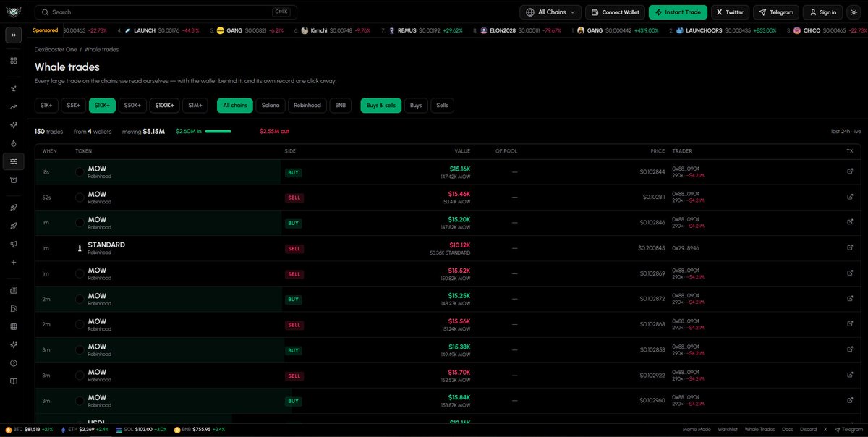Image resolution: width=868 pixels, height=437 pixels.
Task: Select the $1K+ size filter
Action: pyautogui.click(x=46, y=106)
